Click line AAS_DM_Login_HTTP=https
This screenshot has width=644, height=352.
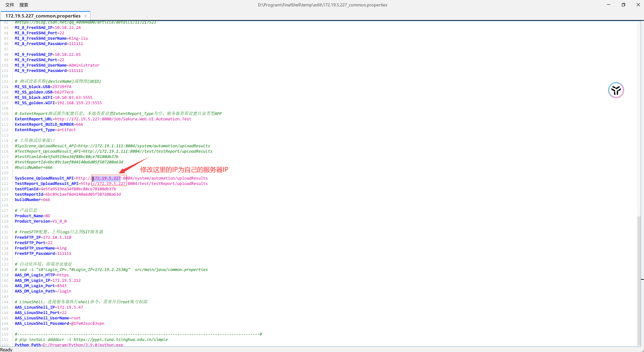click(42, 275)
